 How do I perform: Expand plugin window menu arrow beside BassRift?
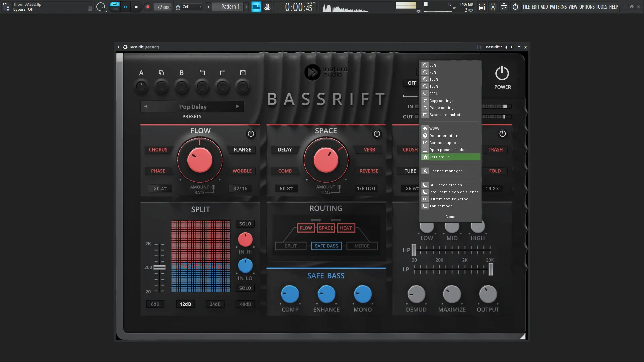coord(118,47)
